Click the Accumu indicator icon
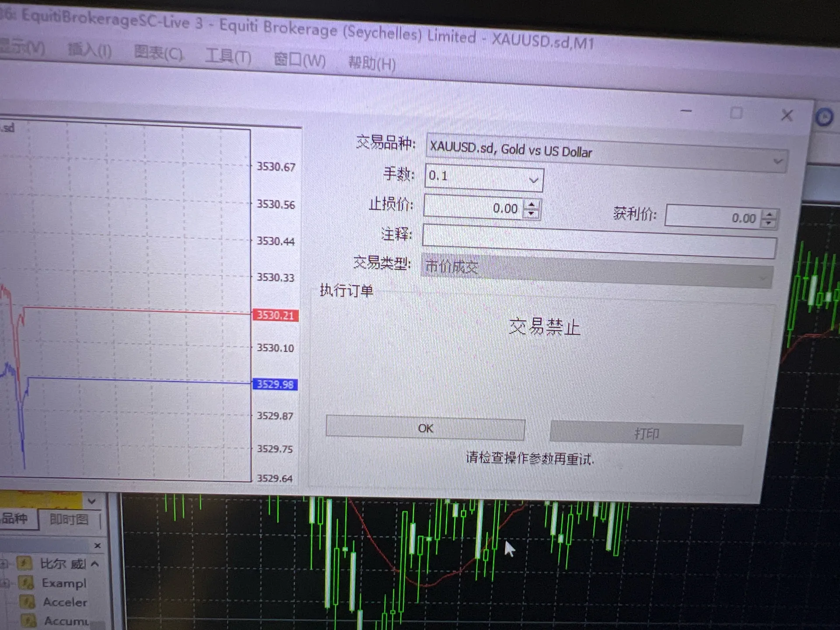The image size is (840, 630). [x=28, y=620]
